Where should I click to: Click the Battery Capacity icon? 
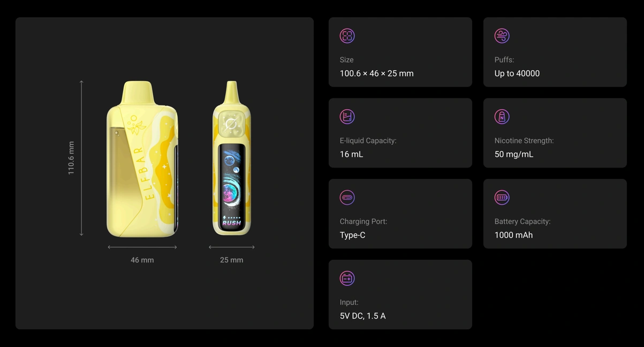(502, 198)
